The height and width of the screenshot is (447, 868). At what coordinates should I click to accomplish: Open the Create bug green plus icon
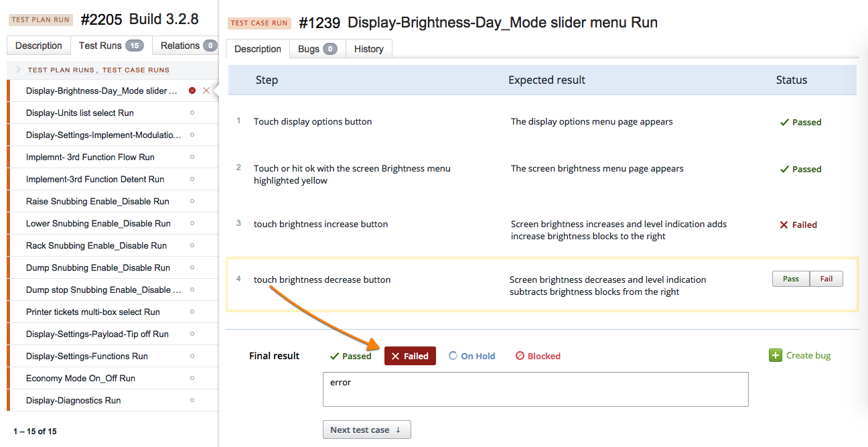[775, 355]
